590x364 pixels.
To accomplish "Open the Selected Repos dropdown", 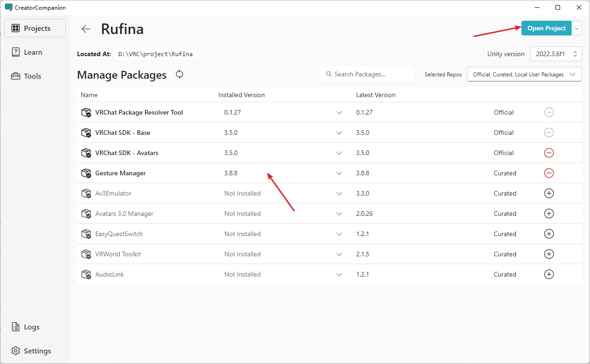I will [524, 75].
